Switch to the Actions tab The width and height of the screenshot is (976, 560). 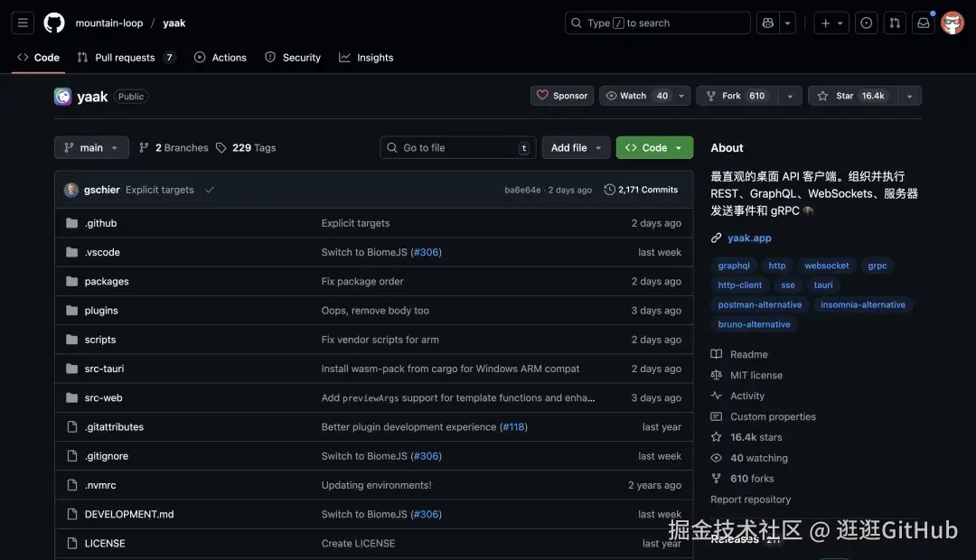(221, 57)
